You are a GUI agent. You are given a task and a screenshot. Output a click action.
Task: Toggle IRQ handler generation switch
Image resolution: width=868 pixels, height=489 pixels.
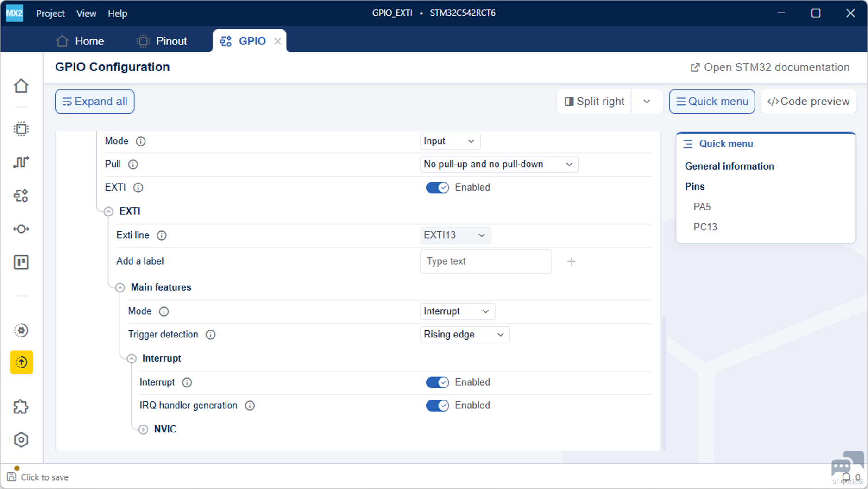pos(437,406)
